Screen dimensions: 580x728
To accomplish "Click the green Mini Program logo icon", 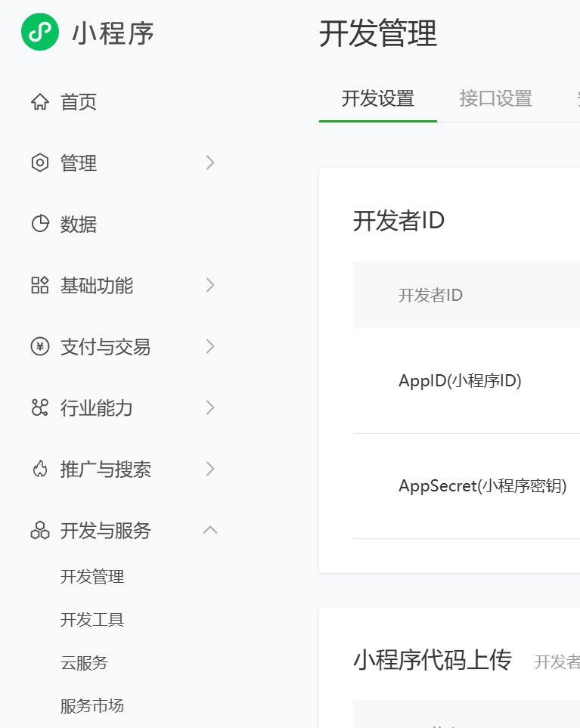I will [x=40, y=32].
